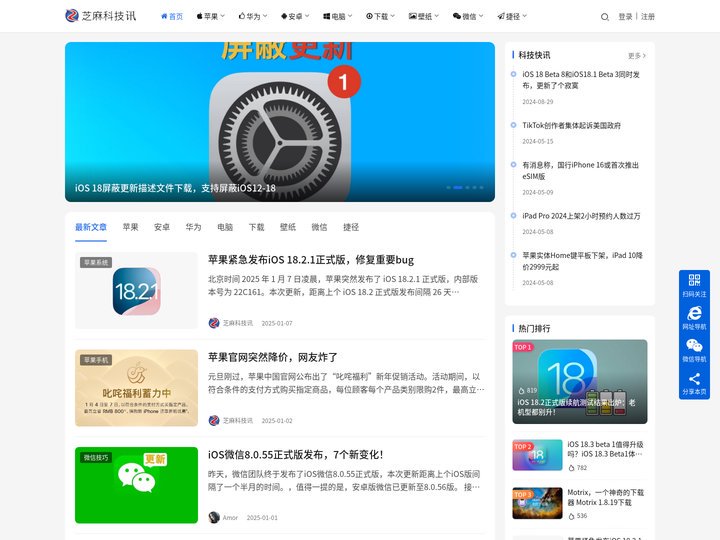Open the green WeChat article thumbnail
This screenshot has height=540, width=720.
pyautogui.click(x=136, y=485)
